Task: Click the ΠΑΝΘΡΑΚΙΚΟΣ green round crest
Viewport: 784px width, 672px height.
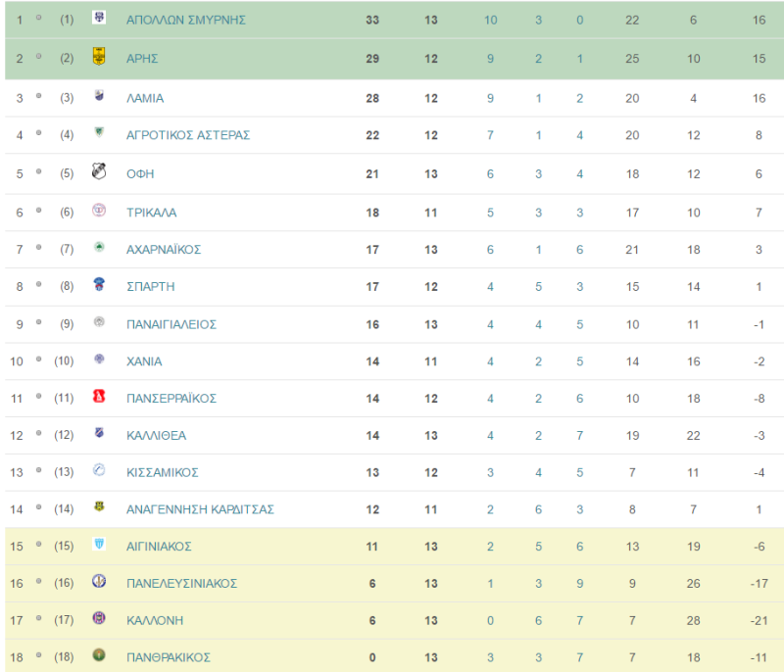Action: 99,654
